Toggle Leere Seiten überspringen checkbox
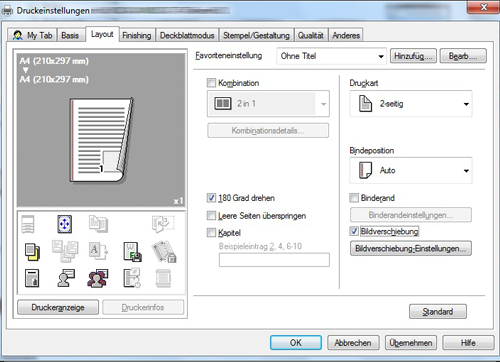Viewport: 500px width, 362px height. (x=211, y=215)
